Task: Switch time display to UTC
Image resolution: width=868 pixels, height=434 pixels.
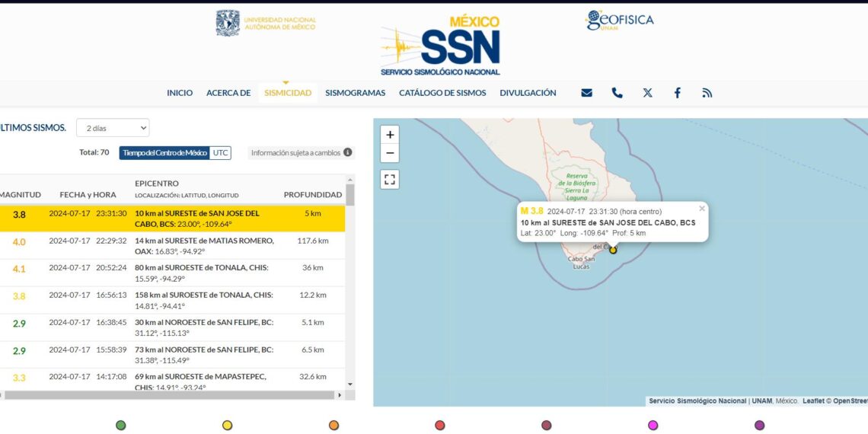Action: (x=220, y=153)
